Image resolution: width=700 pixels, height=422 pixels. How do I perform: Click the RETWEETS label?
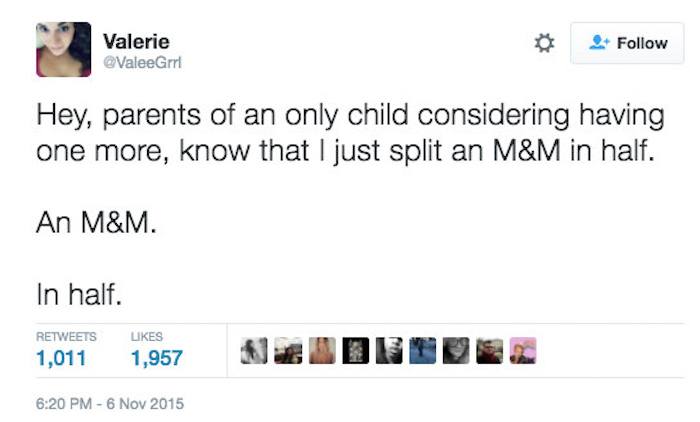pos(66,337)
